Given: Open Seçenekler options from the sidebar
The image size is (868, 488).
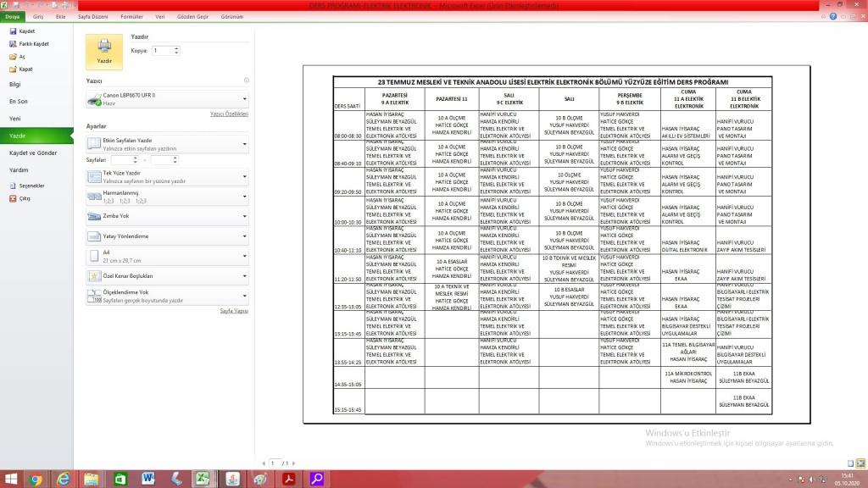Looking at the screenshot, I should click(31, 186).
